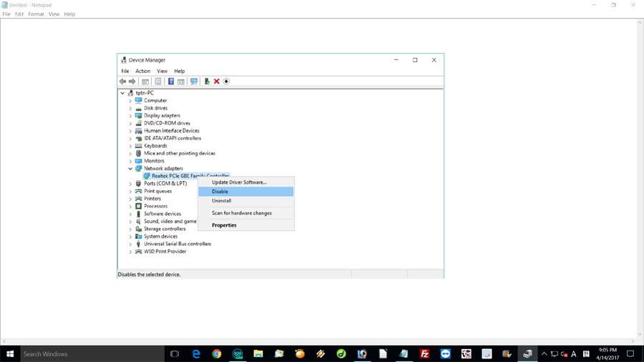The image size is (644, 362).
Task: Expand Universal Serial Bus controllers
Action: 130,244
